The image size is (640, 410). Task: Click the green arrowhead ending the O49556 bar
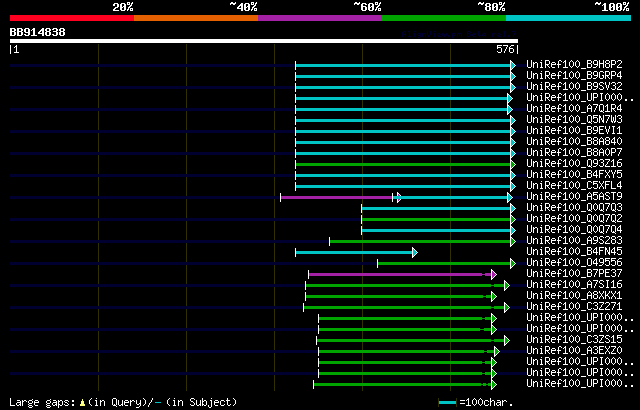click(x=513, y=264)
